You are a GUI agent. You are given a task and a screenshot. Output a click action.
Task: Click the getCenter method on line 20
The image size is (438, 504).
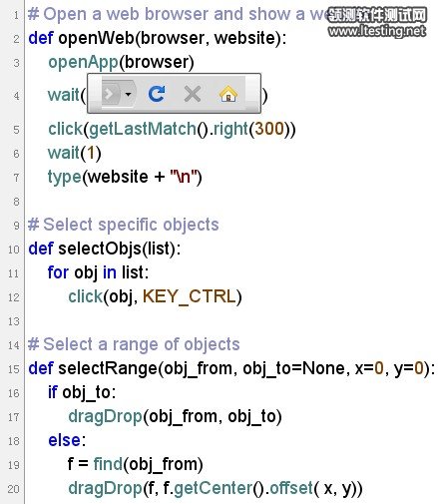coord(214,488)
